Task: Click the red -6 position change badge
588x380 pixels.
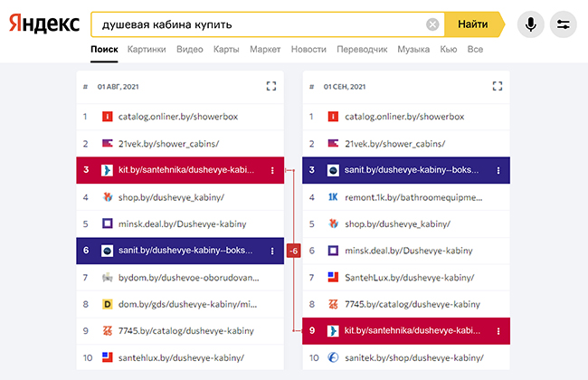Action: coord(293,251)
